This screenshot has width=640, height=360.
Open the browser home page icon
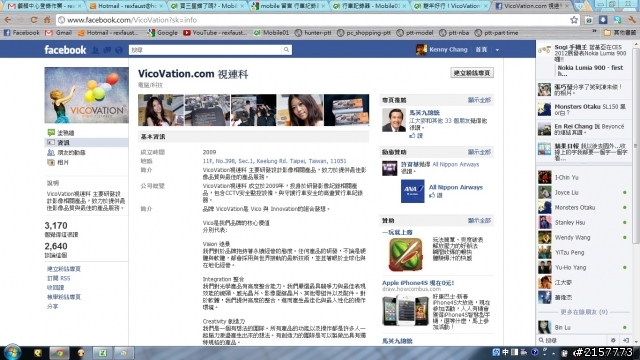click(x=47, y=20)
